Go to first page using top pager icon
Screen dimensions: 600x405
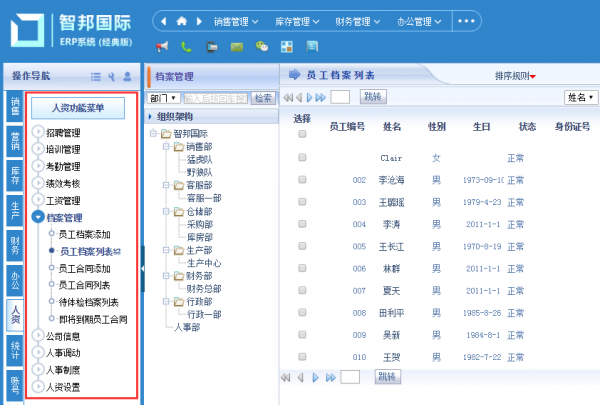288,98
